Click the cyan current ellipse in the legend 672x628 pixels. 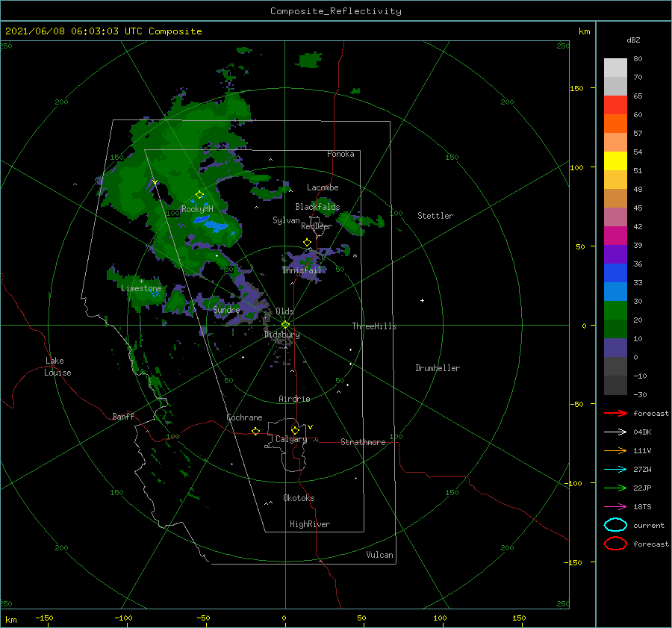click(615, 525)
